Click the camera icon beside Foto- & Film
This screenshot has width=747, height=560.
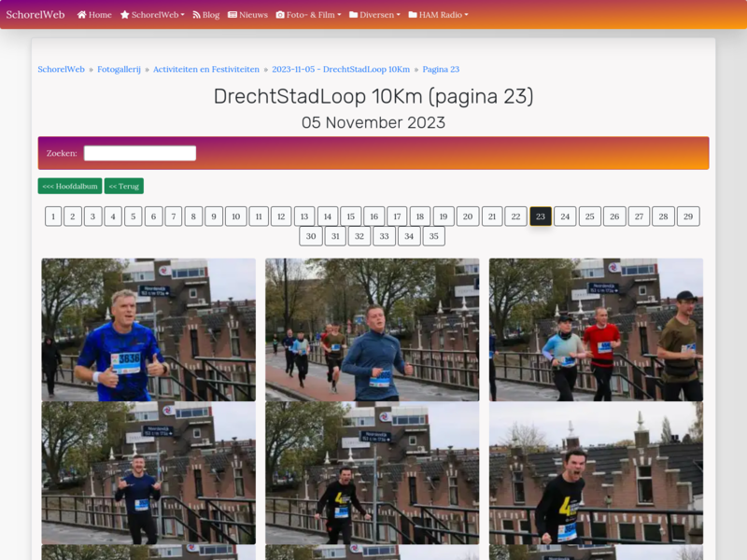click(x=280, y=15)
